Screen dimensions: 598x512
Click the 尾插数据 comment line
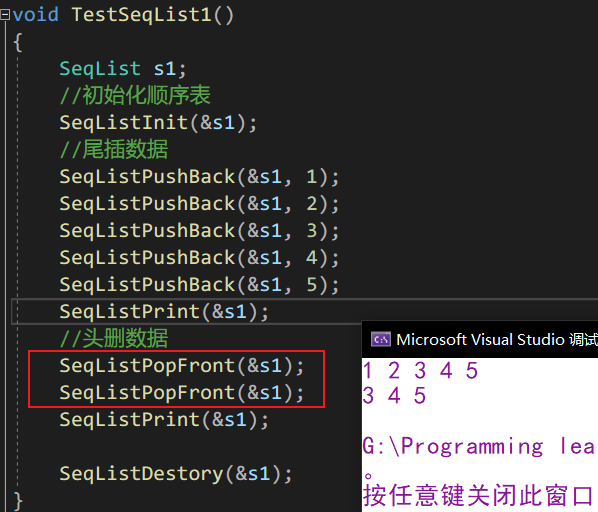[114, 149]
